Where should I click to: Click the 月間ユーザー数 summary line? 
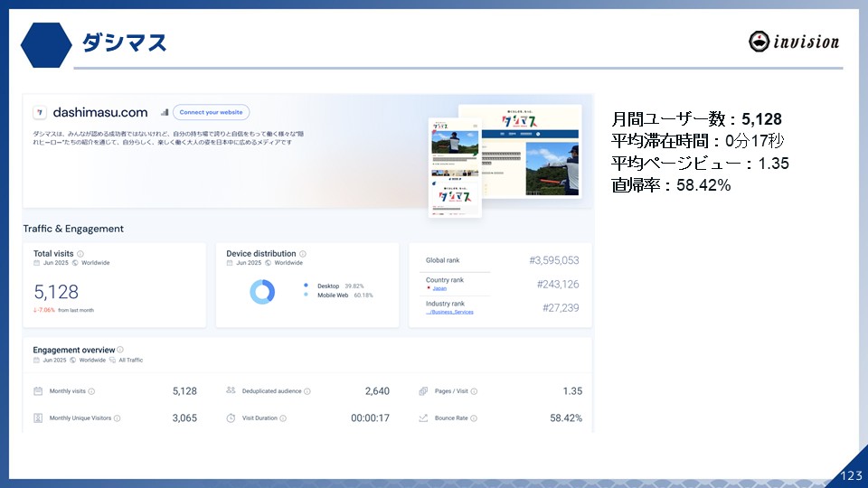(696, 119)
